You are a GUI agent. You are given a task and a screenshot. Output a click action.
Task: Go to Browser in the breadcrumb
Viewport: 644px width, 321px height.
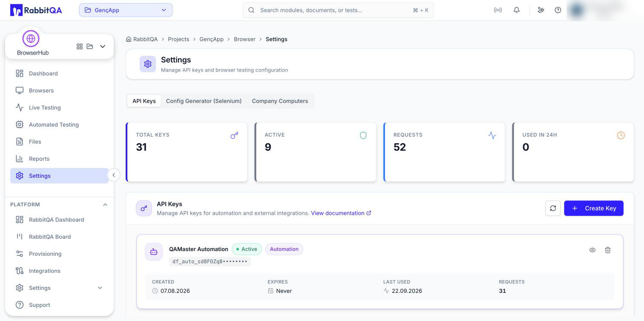tap(244, 39)
